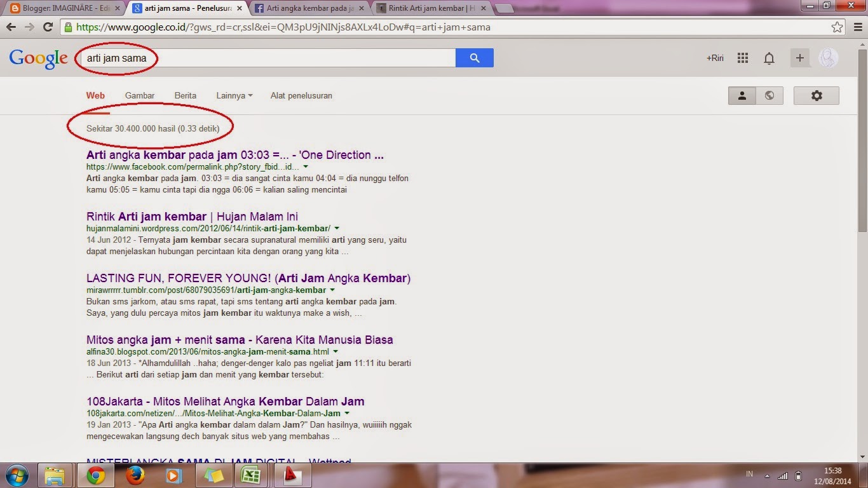Open dropdown arrow beside hujanmalamini.wordpress.com URL
Image resolution: width=868 pixels, height=488 pixels.
(x=337, y=228)
